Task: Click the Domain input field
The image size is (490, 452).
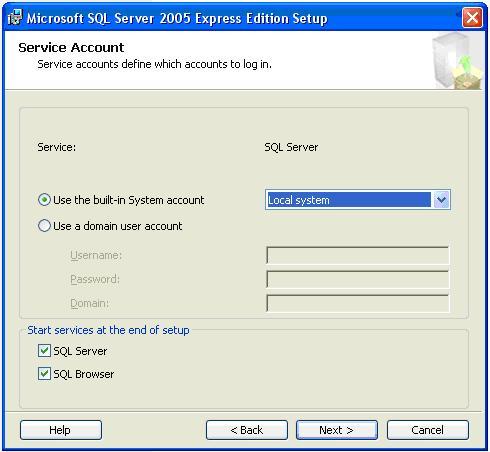Action: click(358, 303)
